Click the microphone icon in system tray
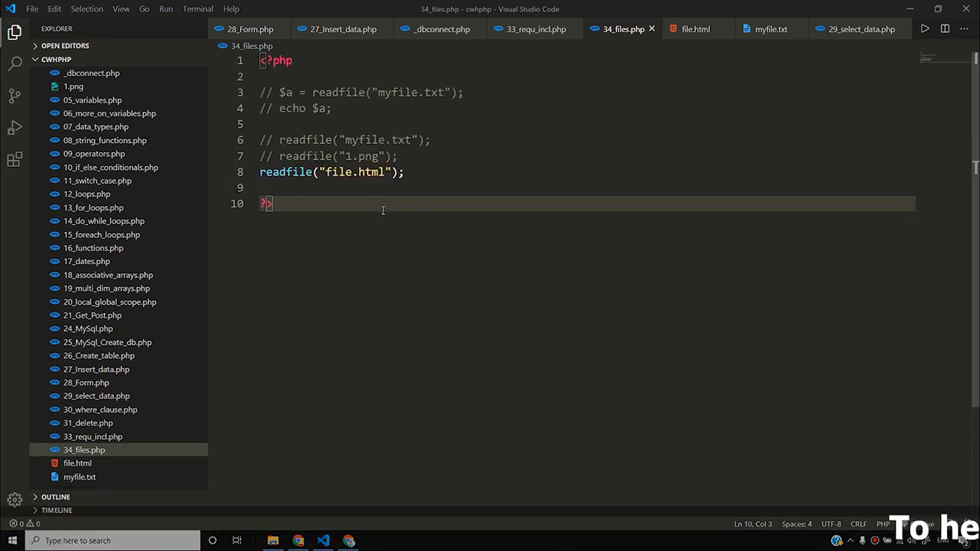This screenshot has width=980, height=551. pyautogui.click(x=862, y=540)
